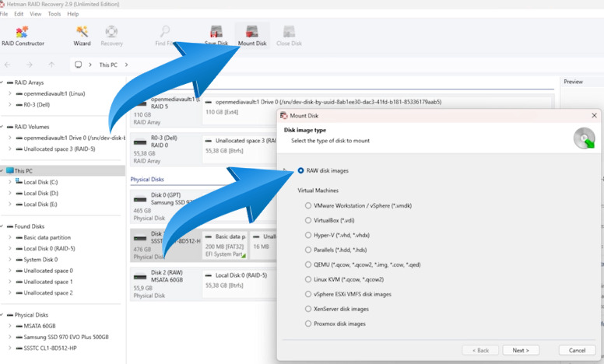Close the Mount Disk dialog
Image resolution: width=604 pixels, height=364 pixels.
tap(594, 115)
